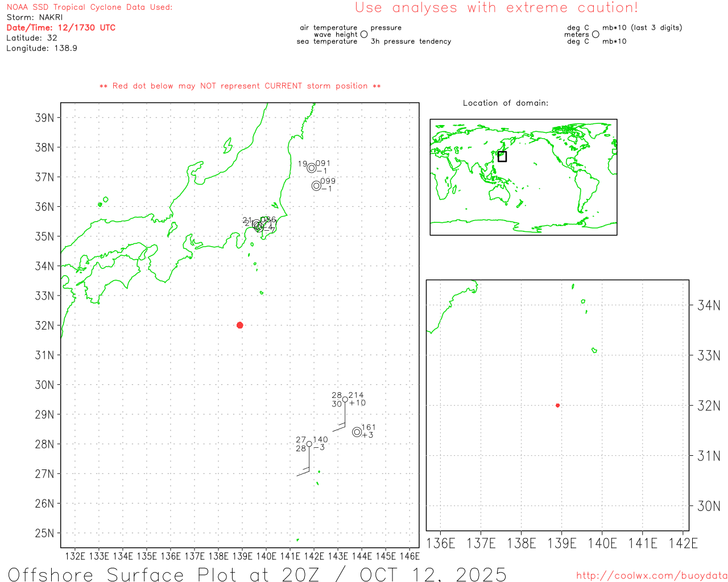728x582 pixels.
Task: Select the station circle with pressure 091
Action: [312, 168]
